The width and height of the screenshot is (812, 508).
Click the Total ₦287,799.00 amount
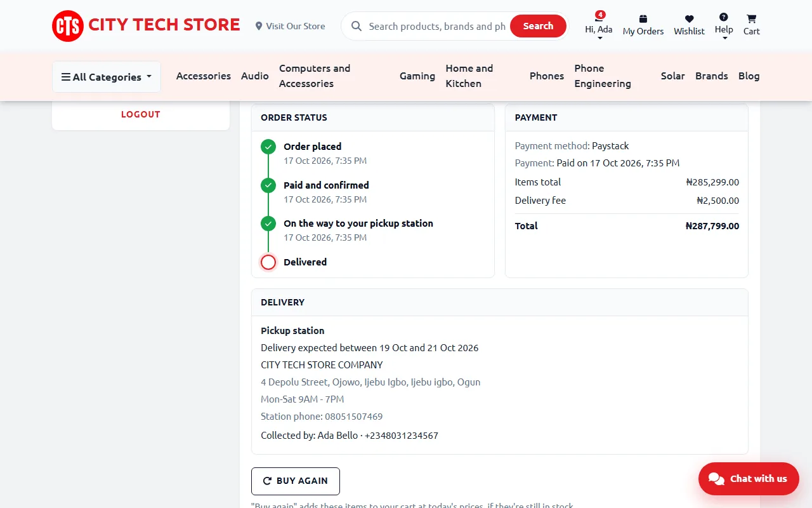[712, 226]
